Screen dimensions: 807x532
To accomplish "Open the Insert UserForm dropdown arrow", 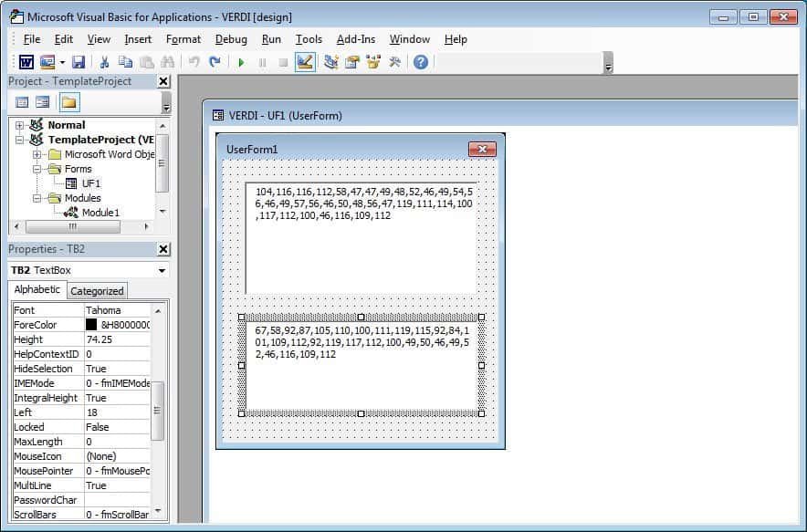I will pyautogui.click(x=62, y=63).
